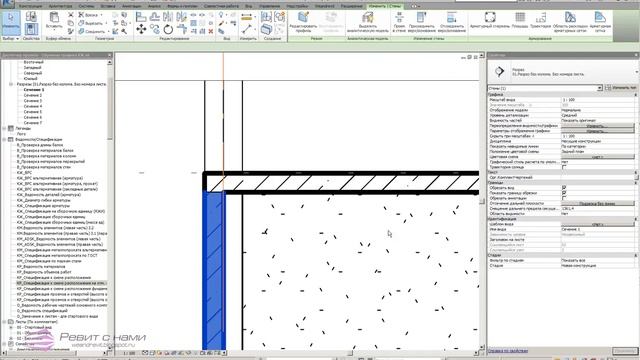
Task: Click the drawing area vertical scrollbar
Action: tap(482, 201)
